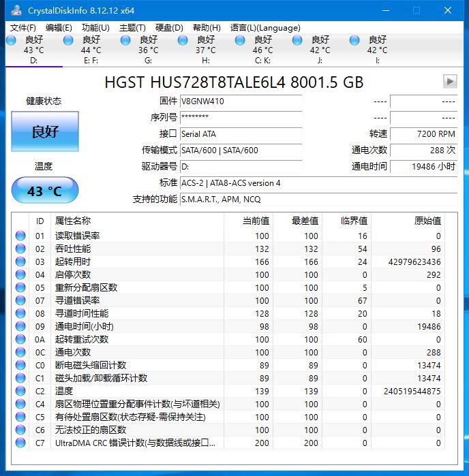Open the 编辑(E) menu
This screenshot has width=469, height=476.
[x=59, y=28]
